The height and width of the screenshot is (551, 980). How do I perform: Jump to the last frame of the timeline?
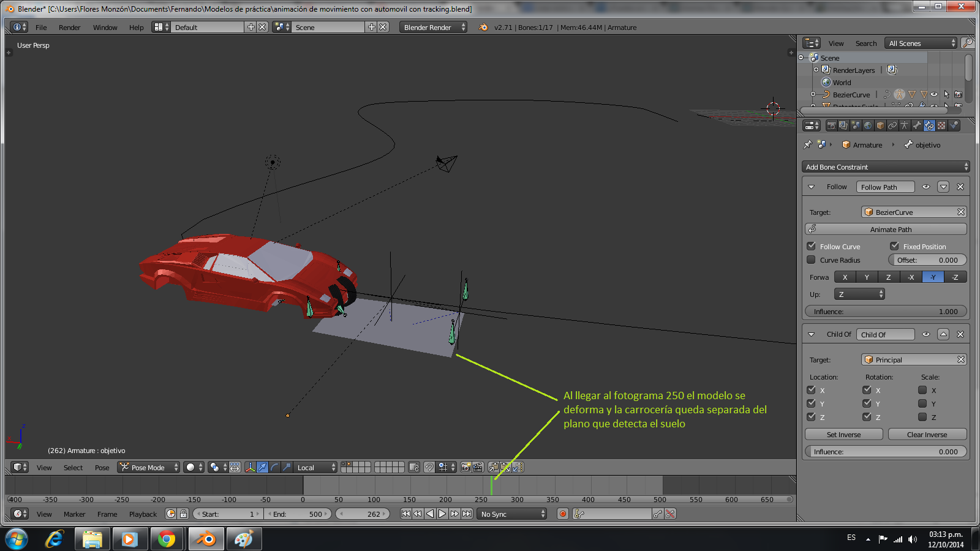[467, 514]
